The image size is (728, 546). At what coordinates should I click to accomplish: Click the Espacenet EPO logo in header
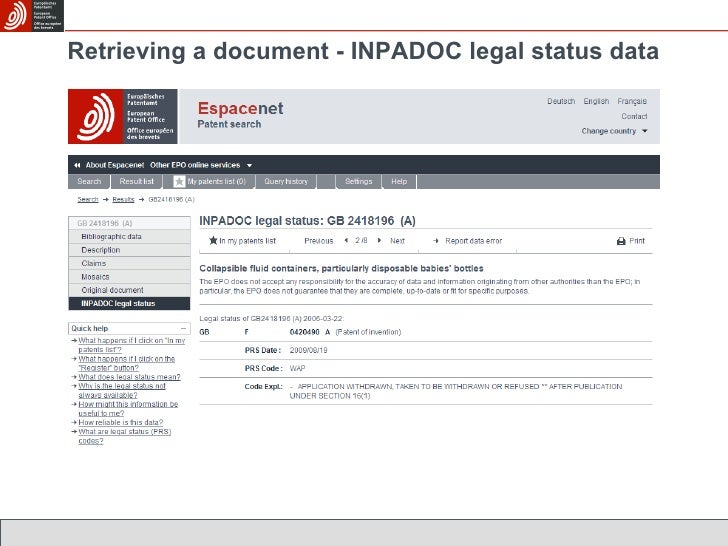click(123, 117)
